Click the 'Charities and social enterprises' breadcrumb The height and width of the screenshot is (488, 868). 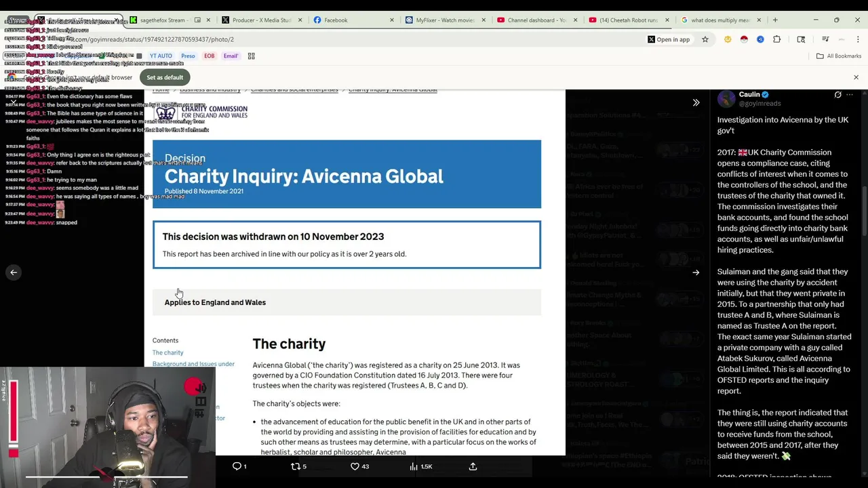(294, 90)
